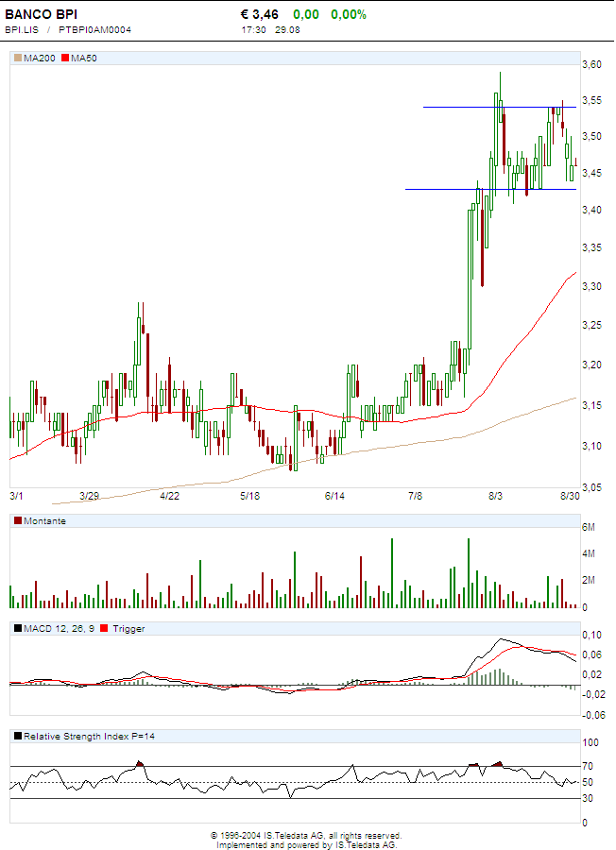Click the BPI.LIS ticker symbol
Image resolution: width=616 pixels, height=850 pixels.
(22, 30)
